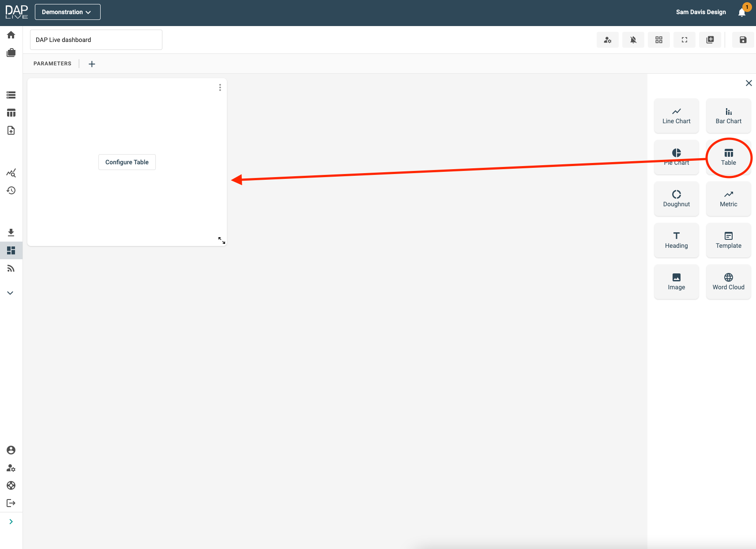Image resolution: width=756 pixels, height=549 pixels.
Task: Add a Doughnut chart widget
Action: click(x=676, y=199)
